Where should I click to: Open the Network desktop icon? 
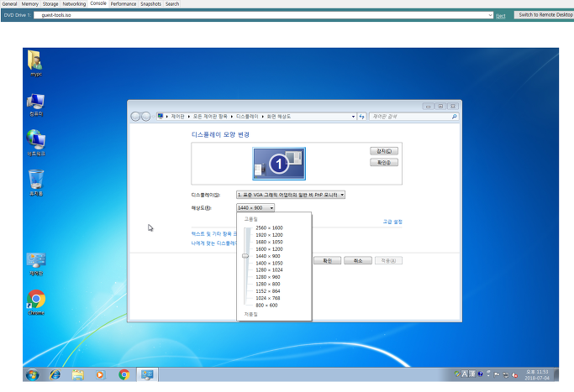(36, 143)
